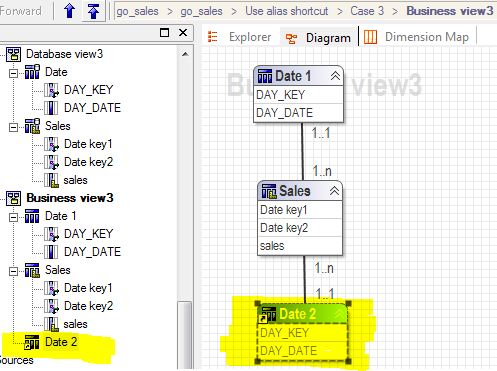Click the Date 2 shortcut icon in tree

[32, 342]
